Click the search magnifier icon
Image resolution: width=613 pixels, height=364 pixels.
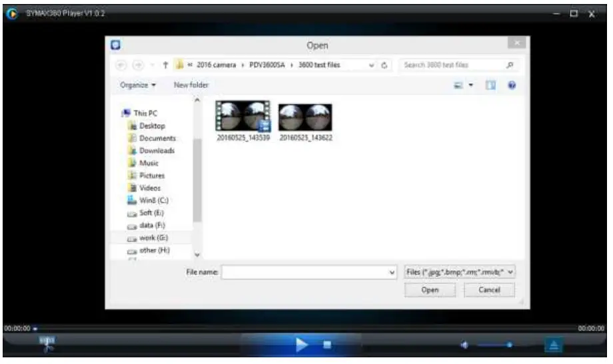coord(510,65)
